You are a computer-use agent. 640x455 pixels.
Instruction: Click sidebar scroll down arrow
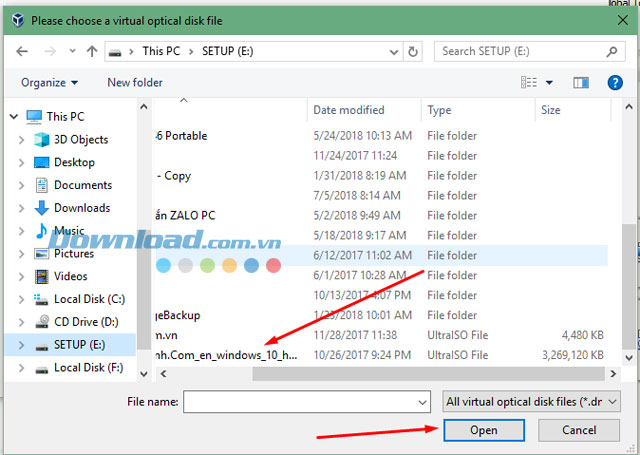pyautogui.click(x=144, y=374)
